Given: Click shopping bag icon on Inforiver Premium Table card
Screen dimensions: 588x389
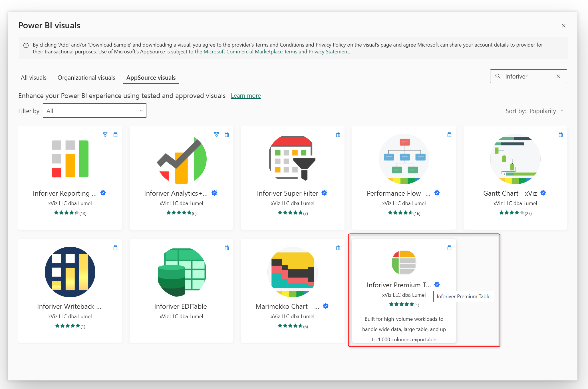Looking at the screenshot, I should (x=449, y=248).
